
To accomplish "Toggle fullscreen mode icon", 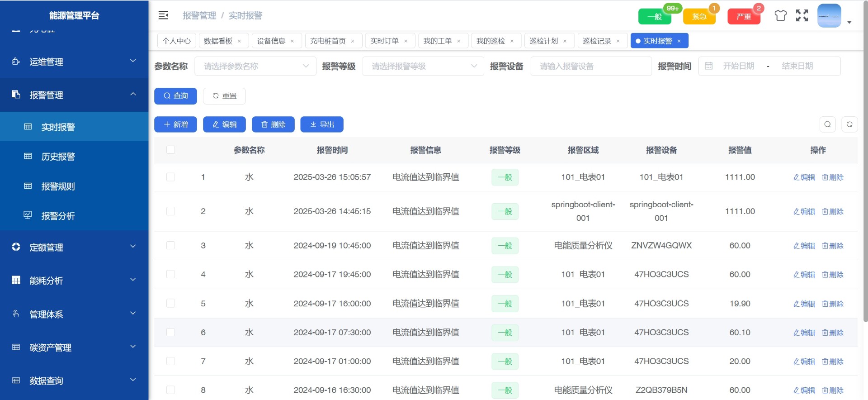I will tap(802, 16).
